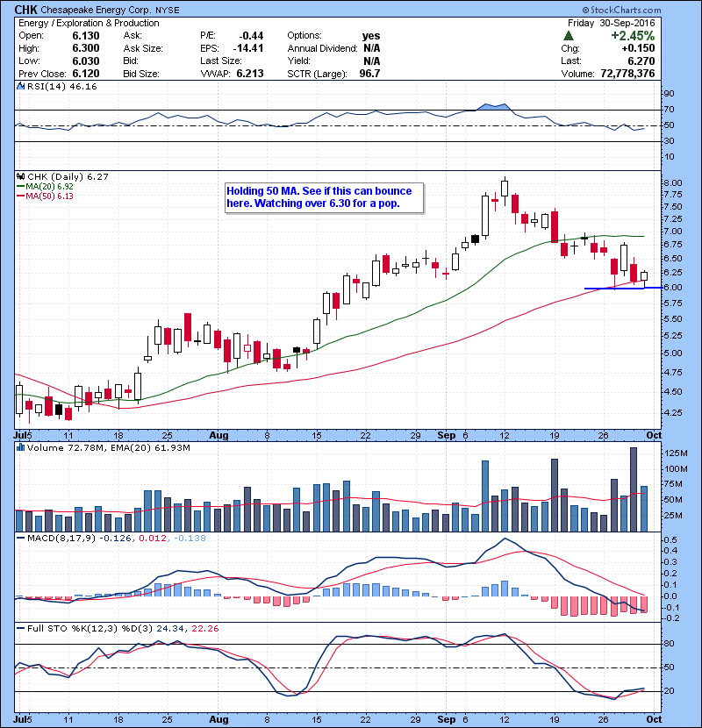702x728 pixels.
Task: Click the Full STO line indicator icon
Action: tap(19, 628)
